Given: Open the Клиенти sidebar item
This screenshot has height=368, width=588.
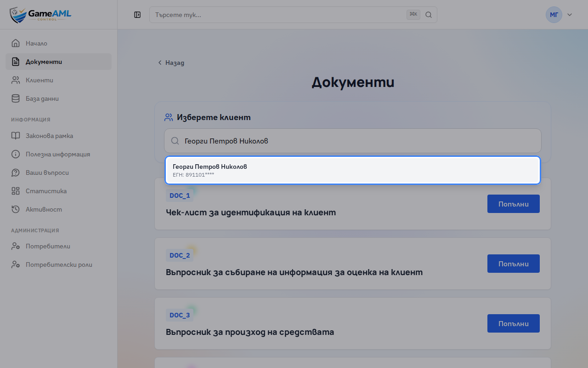Looking at the screenshot, I should click(x=58, y=80).
